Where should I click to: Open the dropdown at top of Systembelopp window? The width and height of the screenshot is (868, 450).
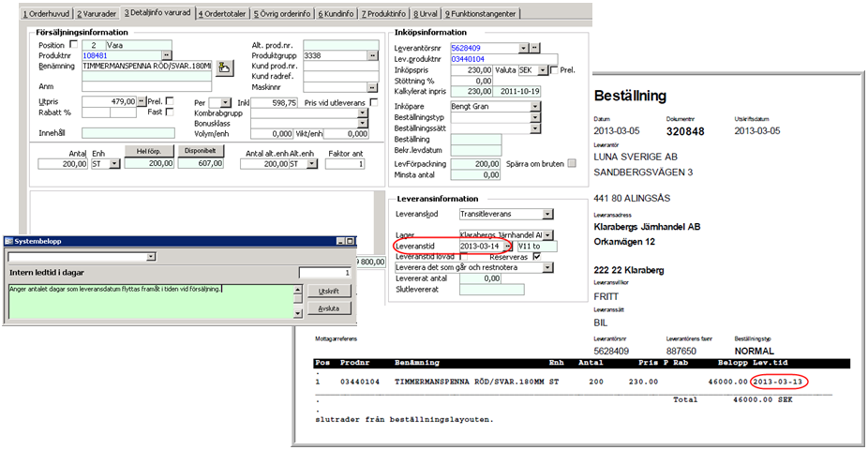click(x=151, y=257)
